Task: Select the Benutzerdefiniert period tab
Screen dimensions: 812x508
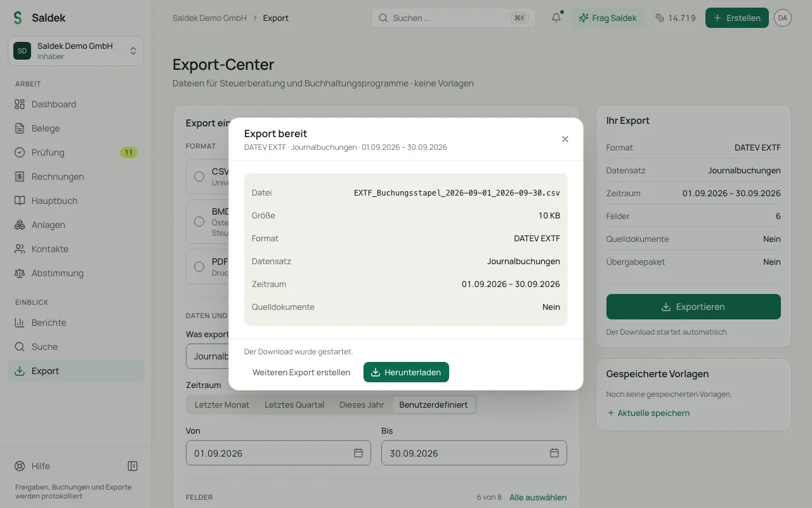Action: [x=433, y=404]
